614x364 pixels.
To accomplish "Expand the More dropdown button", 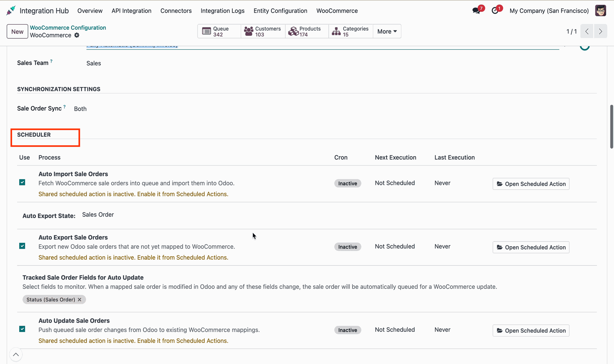I will click(387, 31).
